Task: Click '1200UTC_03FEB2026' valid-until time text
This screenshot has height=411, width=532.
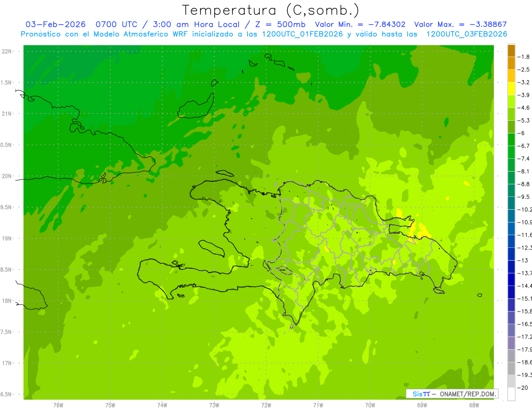Action: 466,34
